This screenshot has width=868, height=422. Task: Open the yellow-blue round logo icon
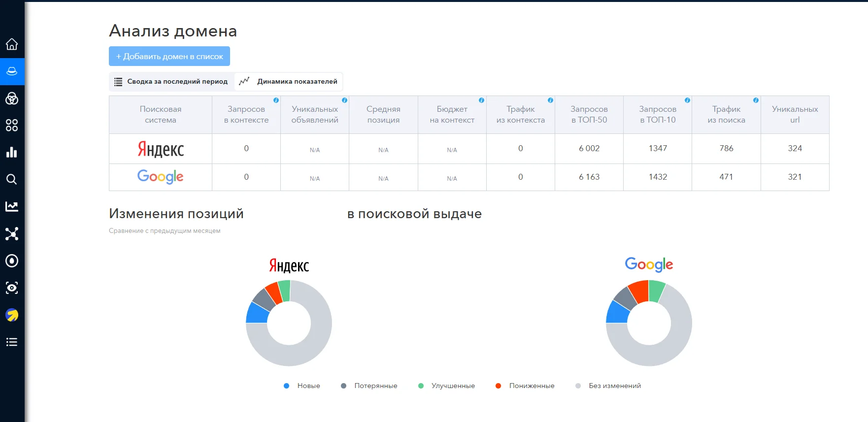tap(12, 315)
